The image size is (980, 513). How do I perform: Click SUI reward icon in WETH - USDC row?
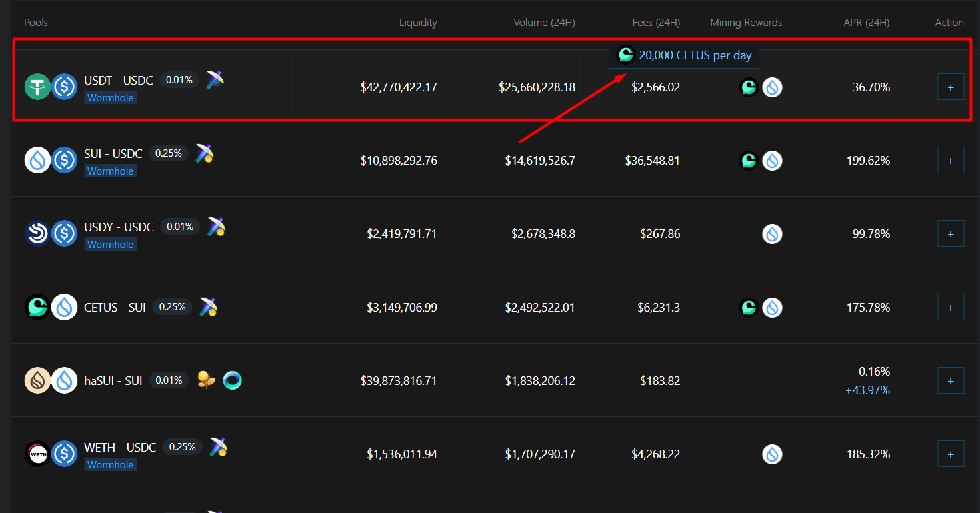coord(772,454)
